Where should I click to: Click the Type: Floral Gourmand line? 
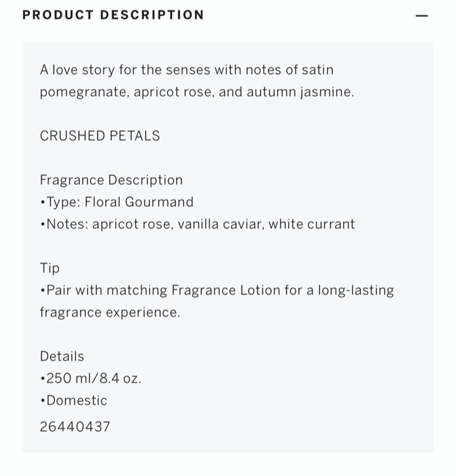click(x=117, y=202)
